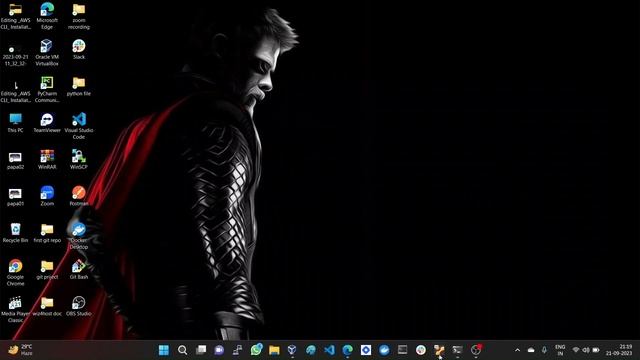Select the Google Chrome desktop shortcut
Image resolution: width=640 pixels, height=360 pixels.
[16, 273]
